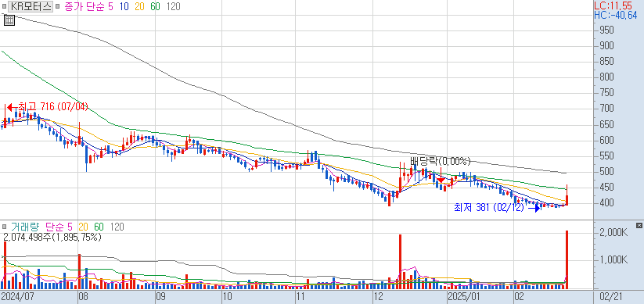Image resolution: width=644 pixels, height=304 pixels.
Task: Click the 600 price axis label
Action: pos(607,141)
